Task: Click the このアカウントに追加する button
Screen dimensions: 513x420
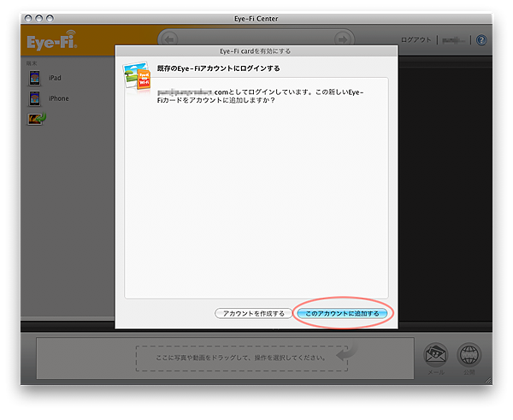Action: click(342, 313)
